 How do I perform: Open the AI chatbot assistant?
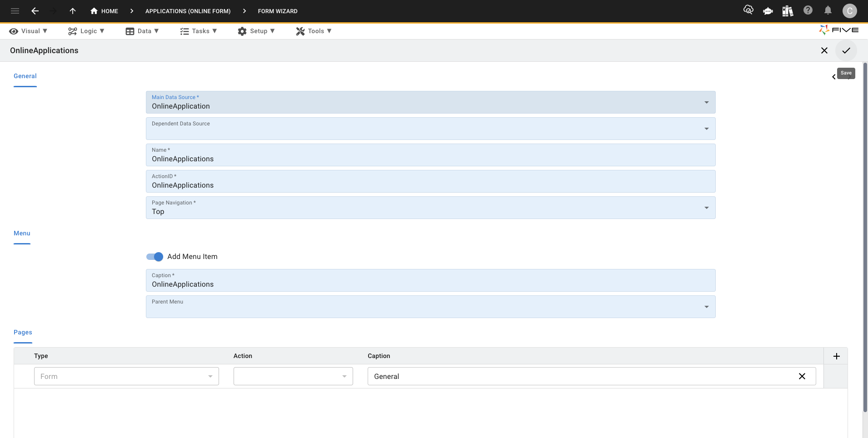coord(768,10)
